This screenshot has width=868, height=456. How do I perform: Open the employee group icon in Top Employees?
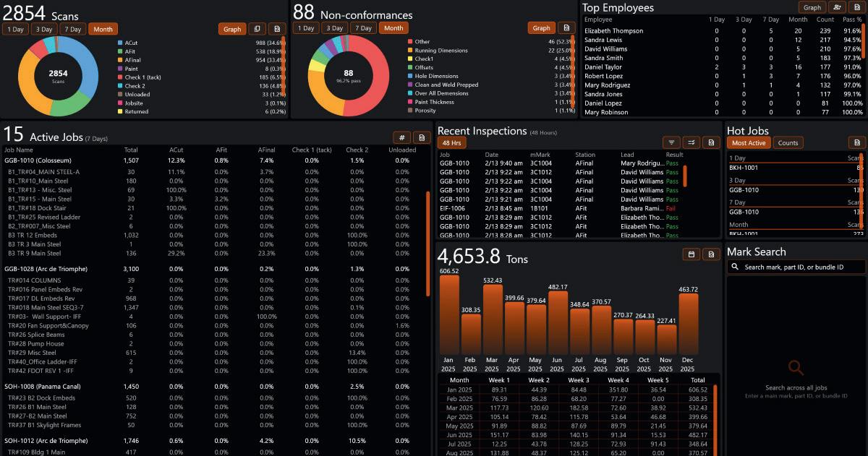click(x=837, y=7)
